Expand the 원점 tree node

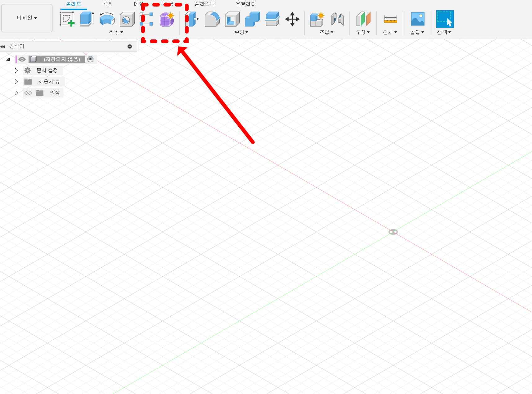pyautogui.click(x=16, y=93)
